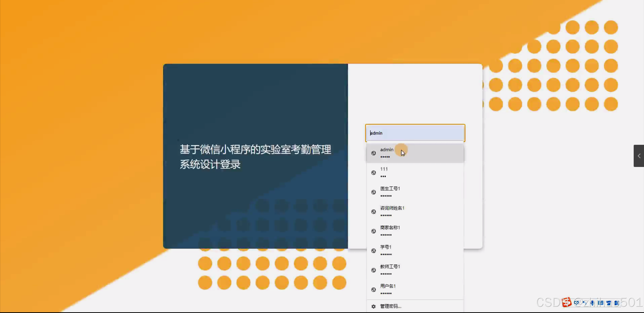This screenshot has width=644, height=313.
Task: Click the globe icon next to 商家名称1
Action: point(373,231)
